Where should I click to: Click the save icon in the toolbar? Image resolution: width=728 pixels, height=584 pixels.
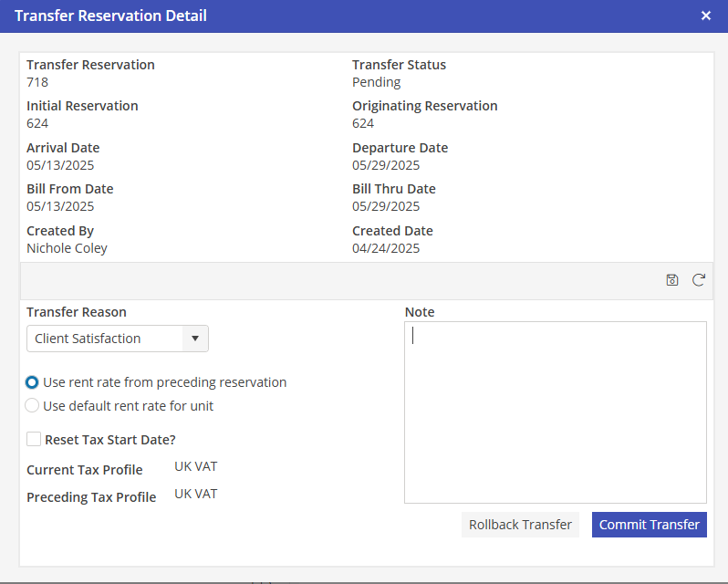click(x=672, y=280)
